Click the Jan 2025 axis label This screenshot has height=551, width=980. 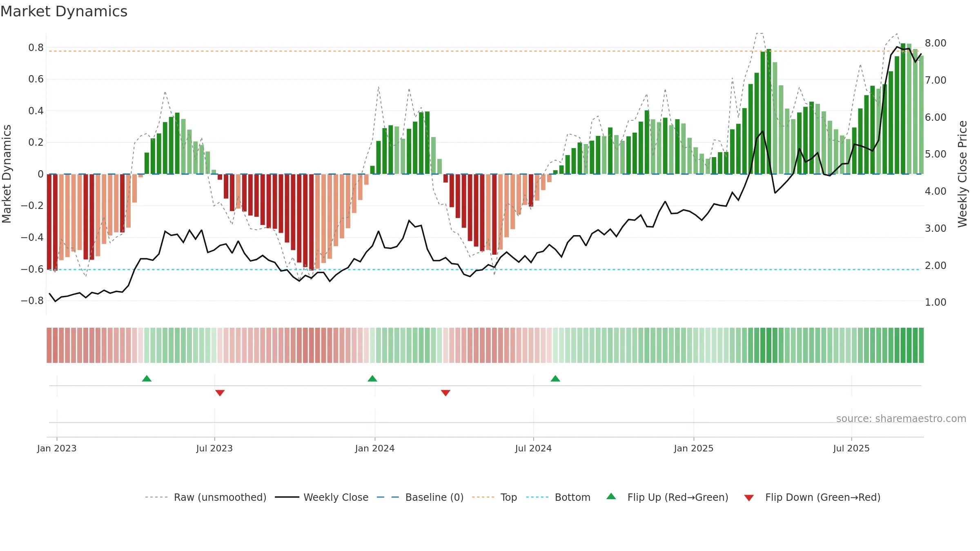coord(694,448)
